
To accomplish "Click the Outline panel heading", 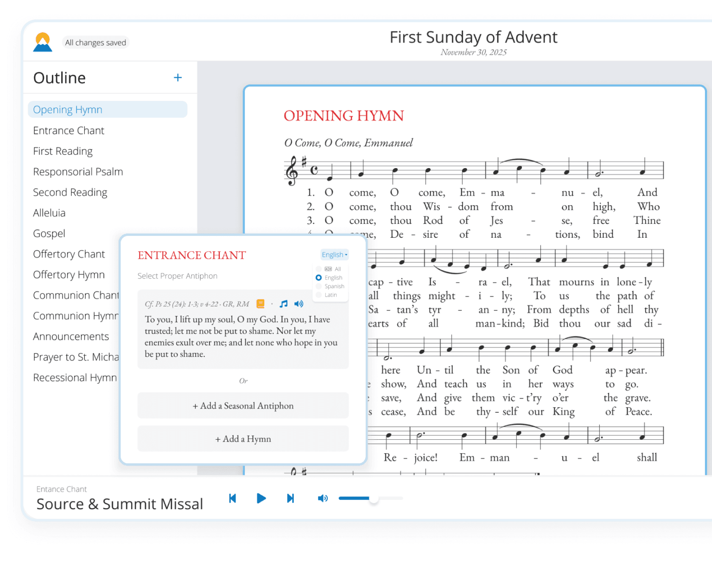I will point(59,78).
